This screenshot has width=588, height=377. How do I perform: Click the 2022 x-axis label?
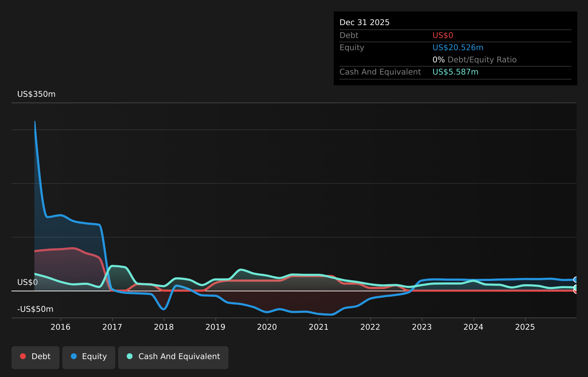[x=370, y=327]
